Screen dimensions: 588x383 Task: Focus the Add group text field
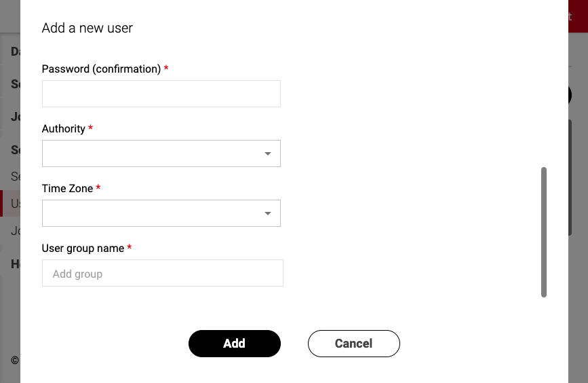[x=162, y=274]
